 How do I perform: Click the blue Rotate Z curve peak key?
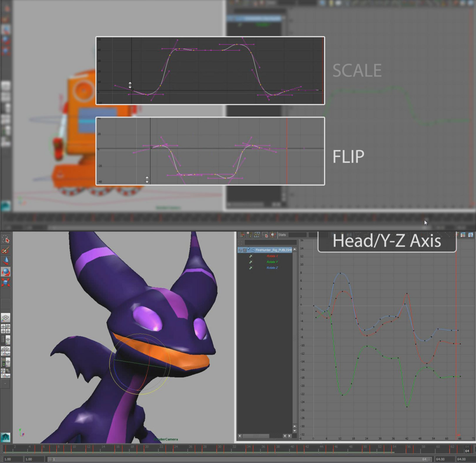[x=340, y=273]
